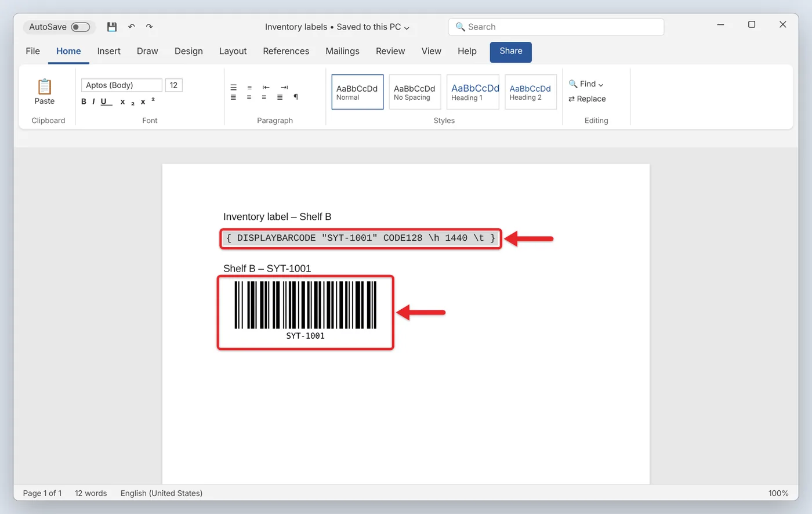Open the Mailings tab
The width and height of the screenshot is (812, 514).
click(343, 51)
